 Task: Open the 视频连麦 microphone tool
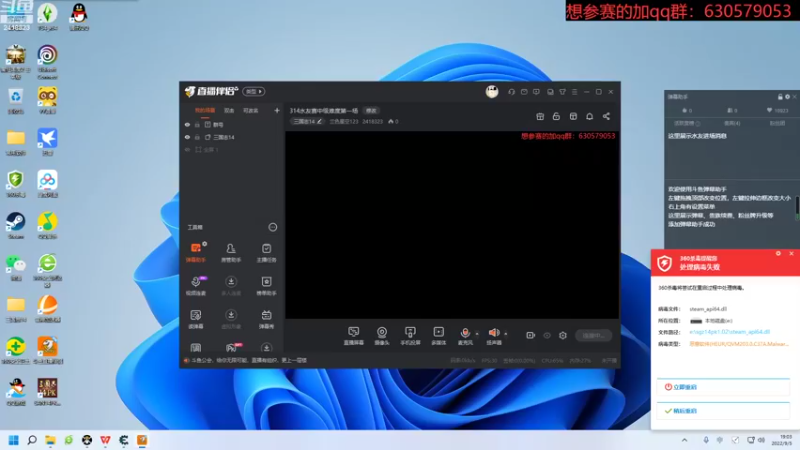click(196, 286)
